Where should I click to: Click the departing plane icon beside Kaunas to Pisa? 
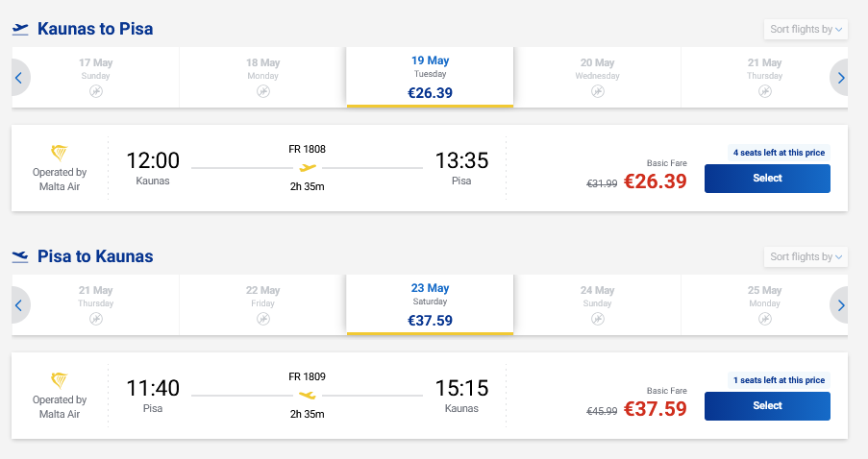tap(20, 29)
